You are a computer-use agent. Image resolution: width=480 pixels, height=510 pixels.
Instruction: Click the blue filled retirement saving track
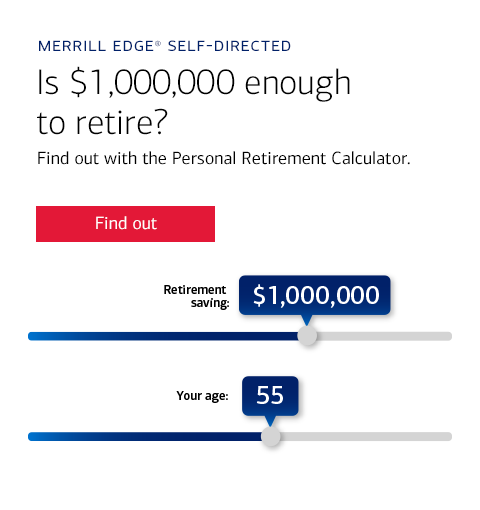click(x=163, y=336)
